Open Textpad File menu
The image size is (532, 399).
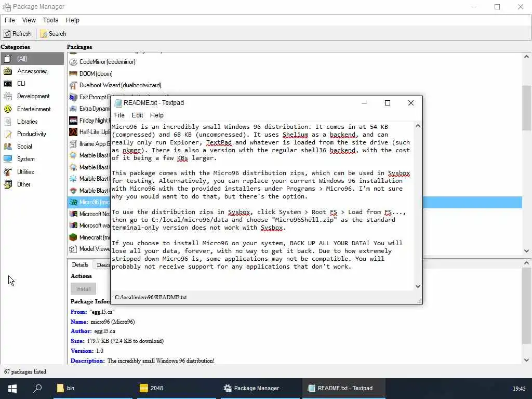(x=119, y=115)
